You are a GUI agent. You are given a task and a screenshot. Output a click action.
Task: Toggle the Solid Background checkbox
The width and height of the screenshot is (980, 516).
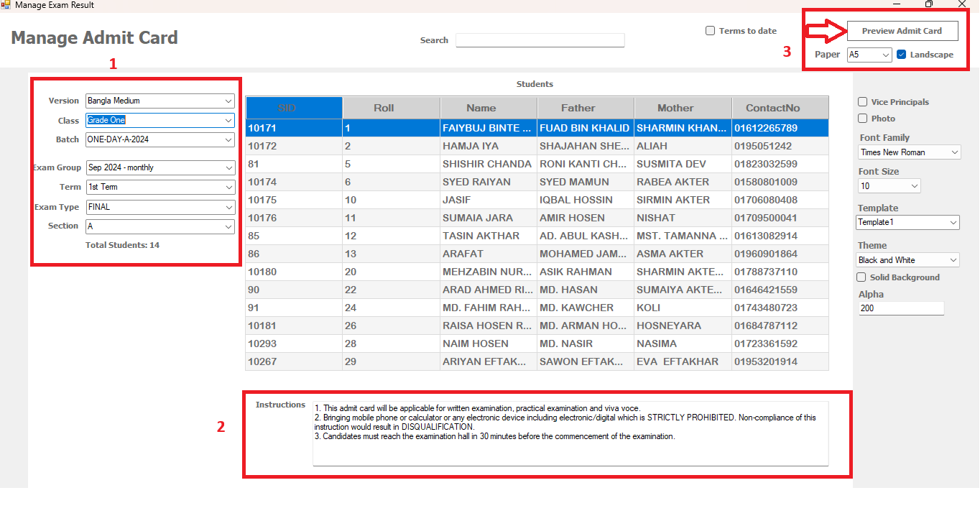pos(861,277)
